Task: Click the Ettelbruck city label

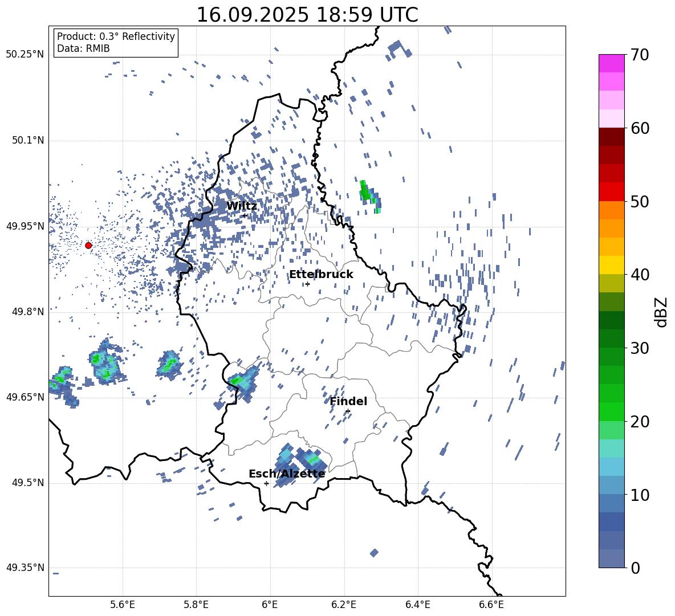Action: click(321, 275)
